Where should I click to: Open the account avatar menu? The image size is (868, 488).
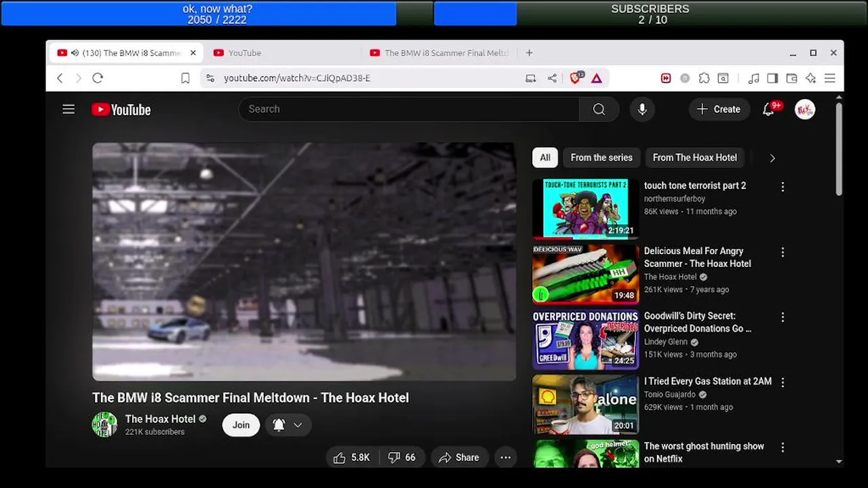[x=805, y=109]
